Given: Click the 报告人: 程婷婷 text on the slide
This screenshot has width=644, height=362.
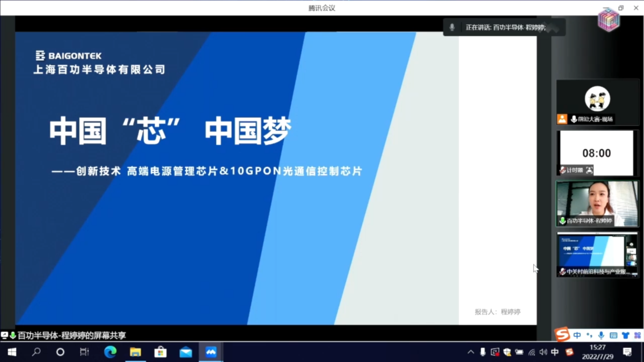Looking at the screenshot, I should (497, 312).
